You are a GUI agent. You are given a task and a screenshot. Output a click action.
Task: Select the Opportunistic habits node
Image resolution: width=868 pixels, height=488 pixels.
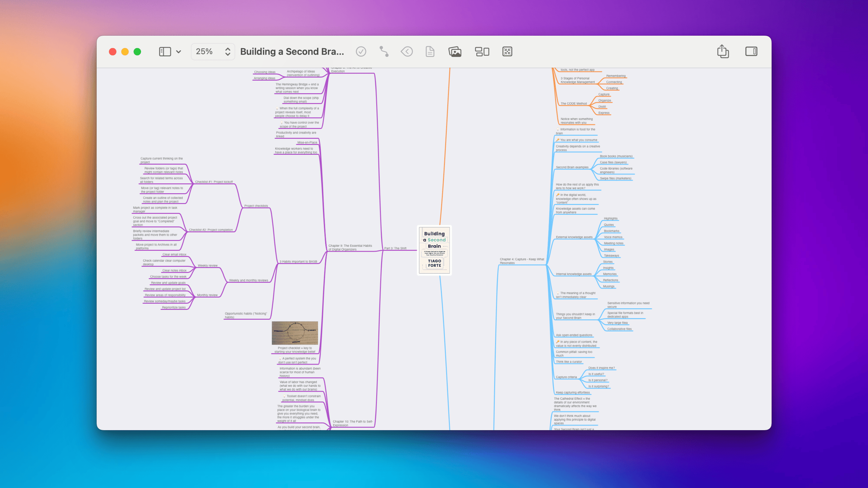(x=246, y=315)
